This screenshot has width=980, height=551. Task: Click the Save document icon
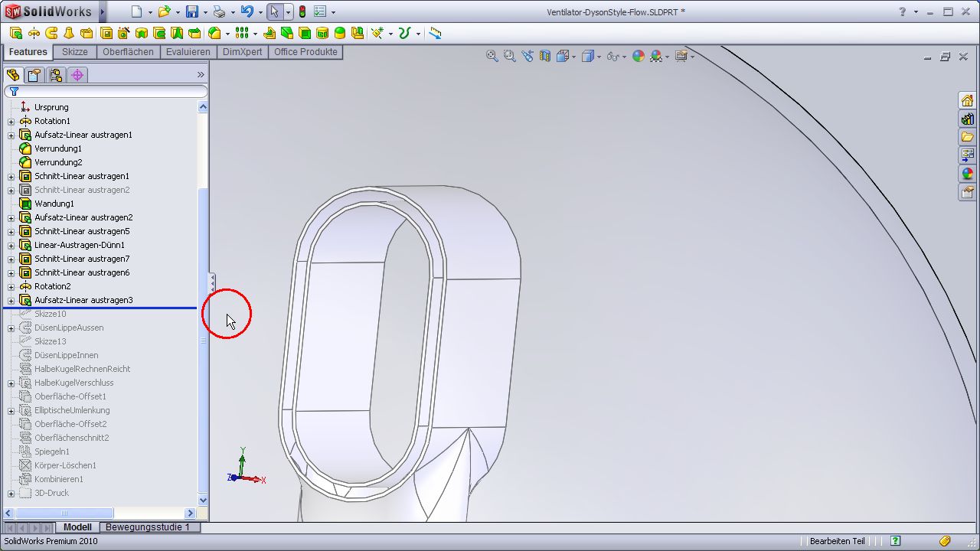(x=192, y=11)
